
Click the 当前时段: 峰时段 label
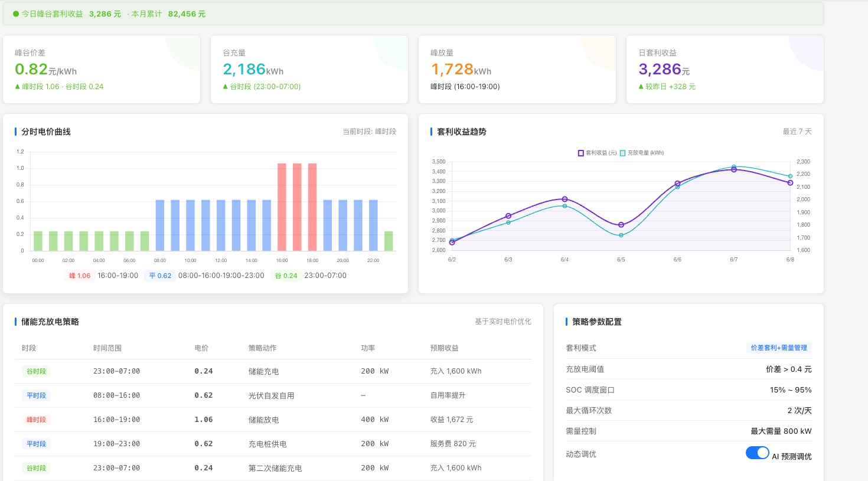tap(370, 132)
